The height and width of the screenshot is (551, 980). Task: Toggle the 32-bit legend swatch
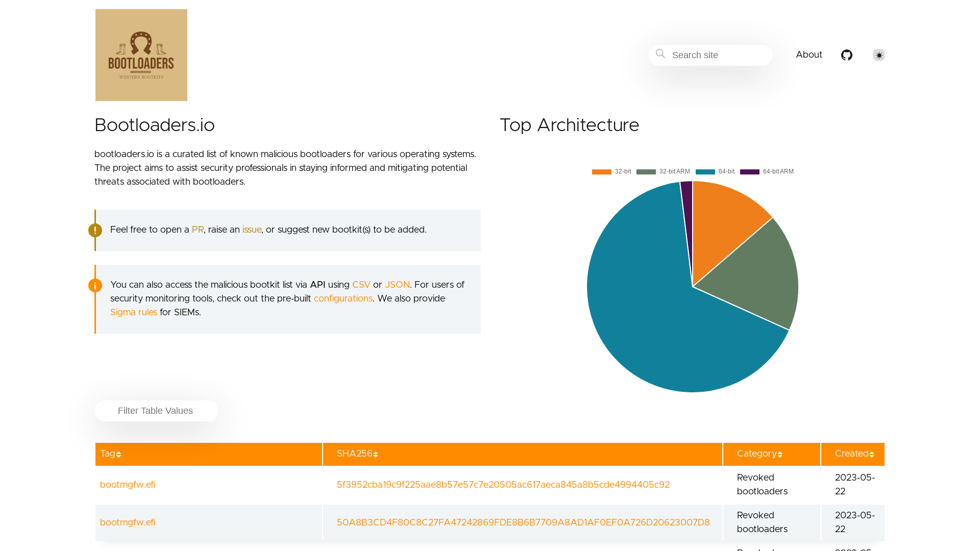point(602,172)
